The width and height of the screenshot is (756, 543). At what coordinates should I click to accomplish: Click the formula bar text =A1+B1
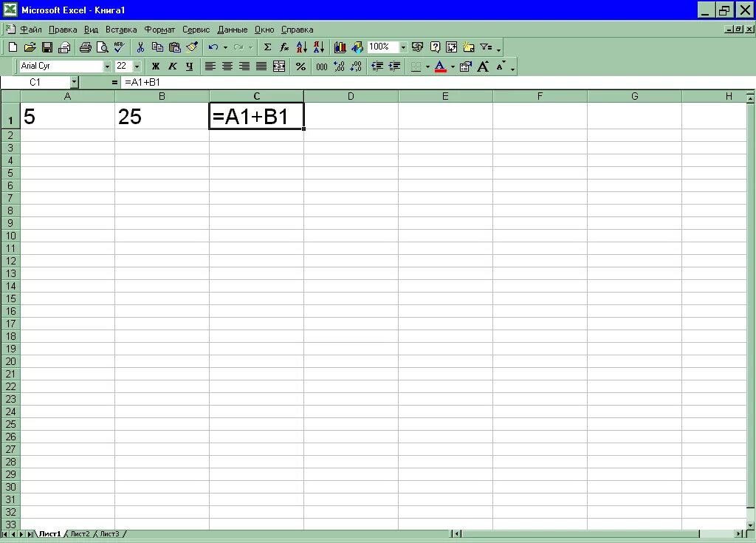[142, 82]
